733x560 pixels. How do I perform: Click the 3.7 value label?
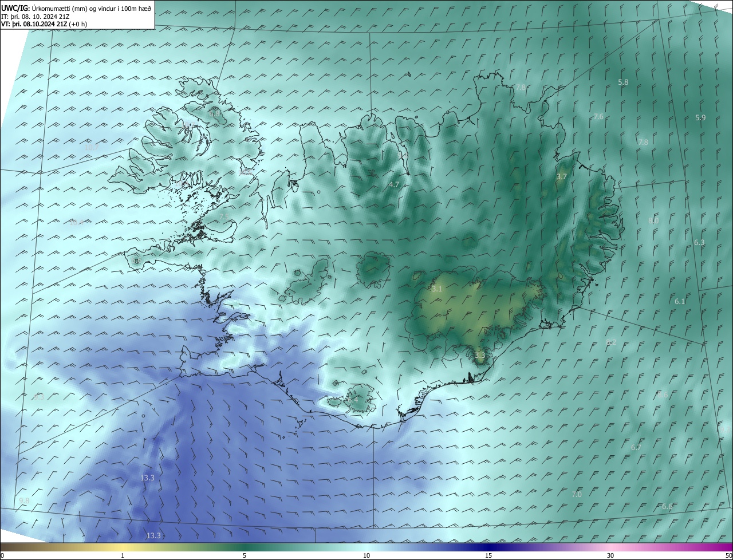[x=562, y=177]
